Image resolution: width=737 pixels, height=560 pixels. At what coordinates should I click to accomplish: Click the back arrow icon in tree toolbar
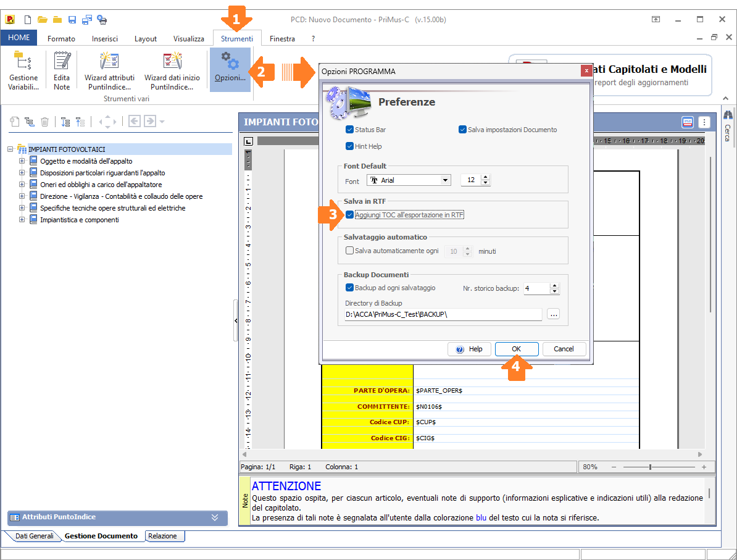(135, 121)
